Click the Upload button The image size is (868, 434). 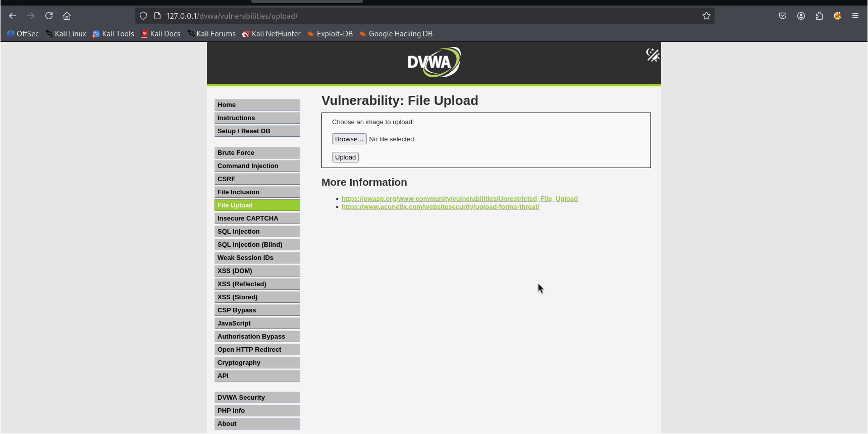coord(345,157)
